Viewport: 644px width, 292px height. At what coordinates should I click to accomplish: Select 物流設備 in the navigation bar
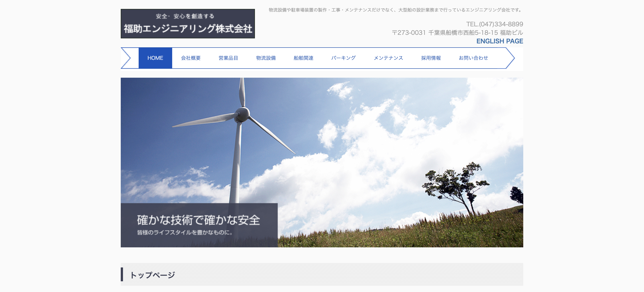[266, 58]
